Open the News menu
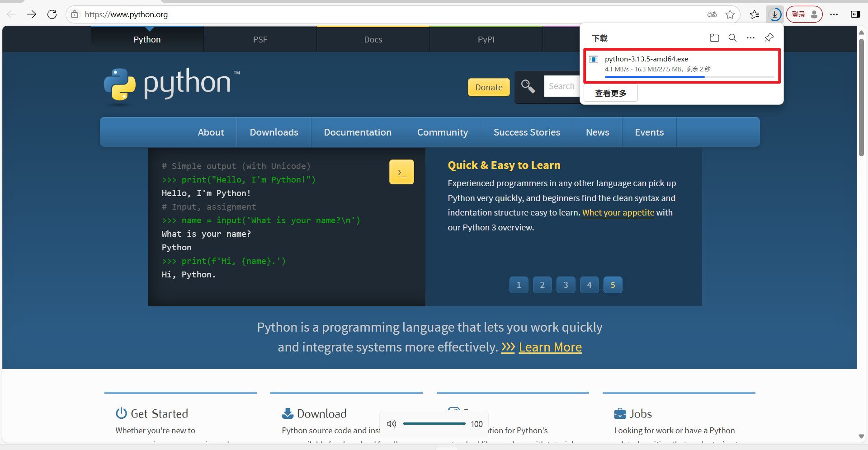Screen dimensions: 868x450 pyautogui.click(x=598, y=132)
